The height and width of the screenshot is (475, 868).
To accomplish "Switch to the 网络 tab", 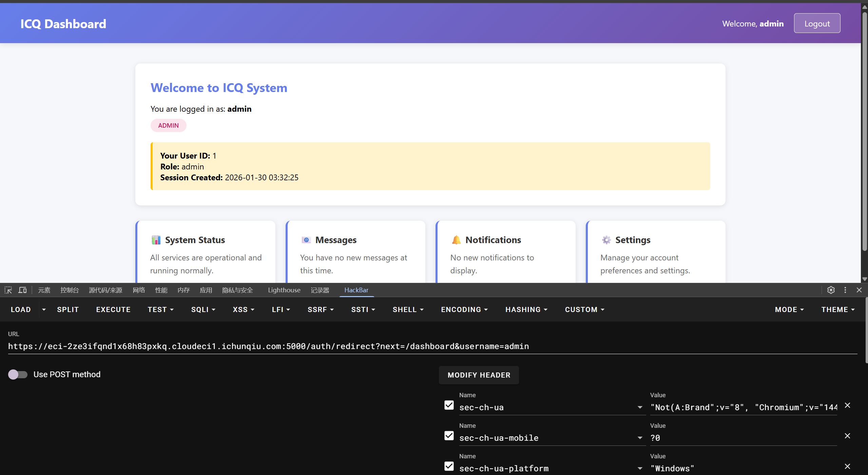I will coord(139,290).
